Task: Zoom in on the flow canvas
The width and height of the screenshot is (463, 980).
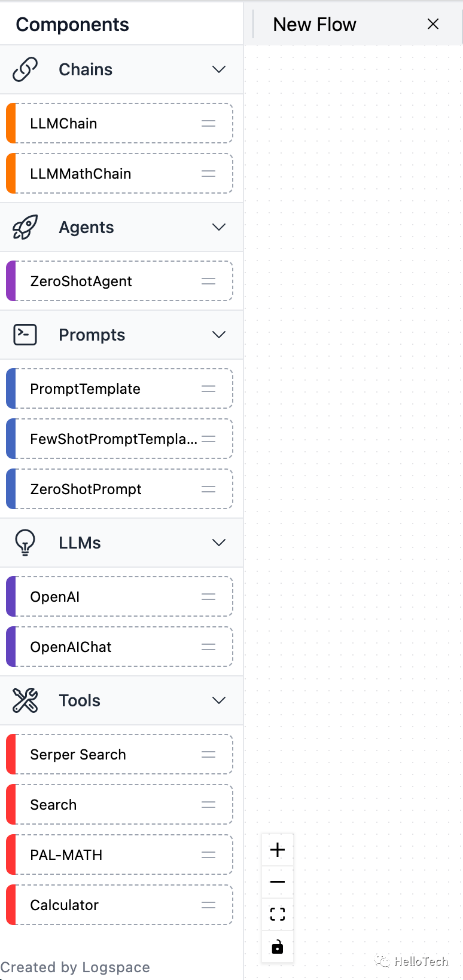Action: click(x=278, y=850)
